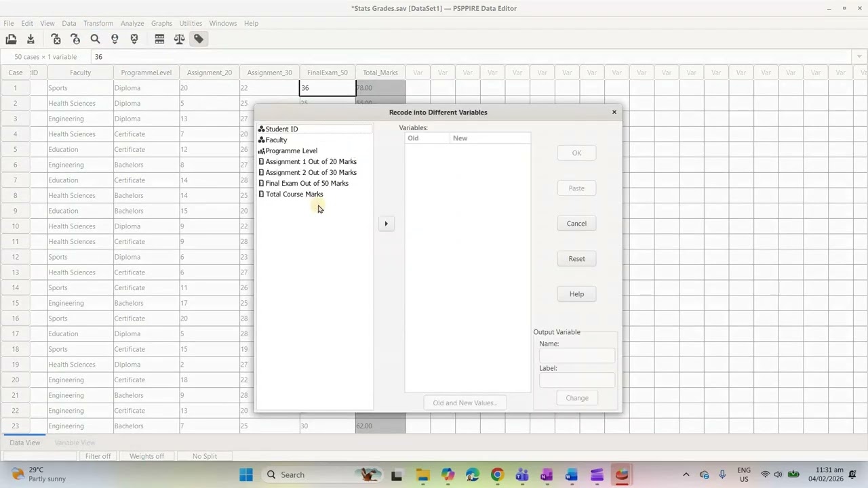
Task: Click the Find magnifier toolbar icon
Action: pos(95,39)
